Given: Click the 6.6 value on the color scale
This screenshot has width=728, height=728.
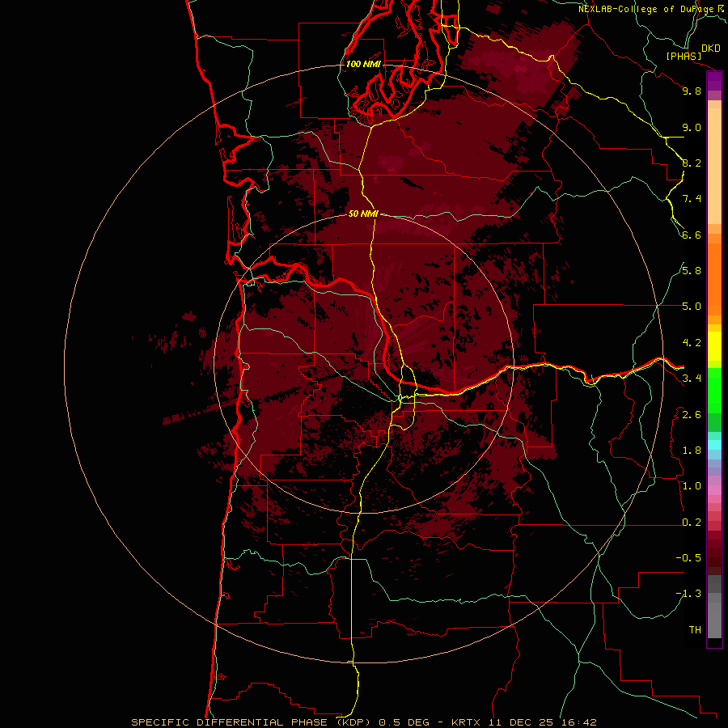Looking at the screenshot, I should click(692, 235).
